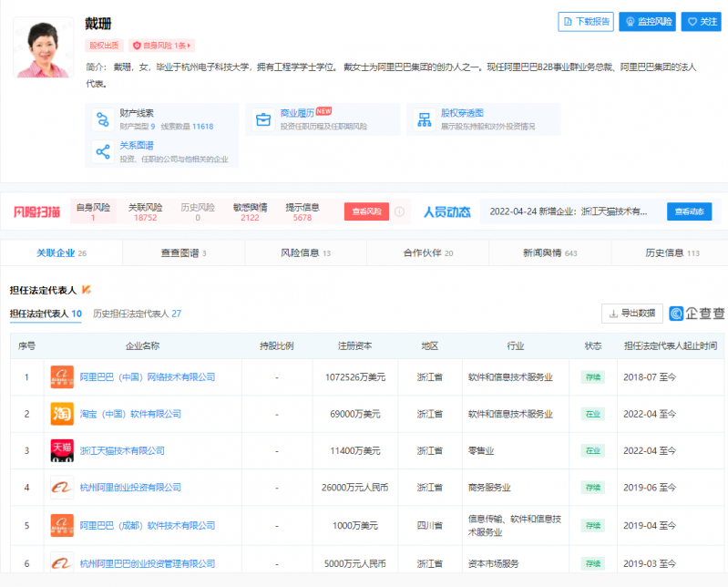Click the 注册资本 column header
Screen dimensions: 728x587
[x=354, y=346]
